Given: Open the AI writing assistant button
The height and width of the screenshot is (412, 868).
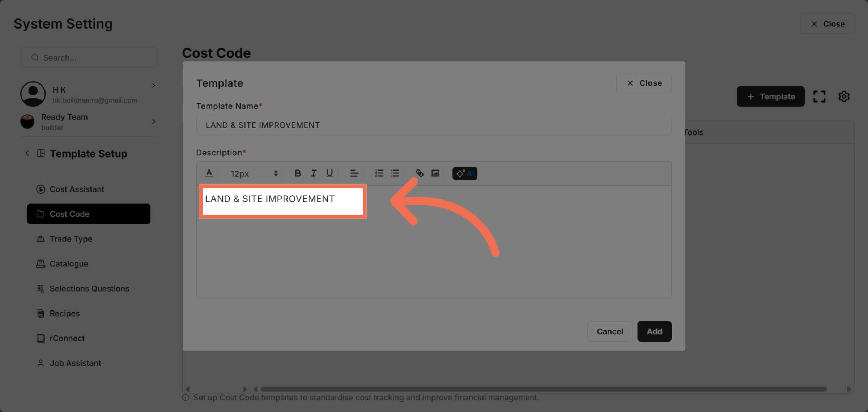Looking at the screenshot, I should pos(465,173).
